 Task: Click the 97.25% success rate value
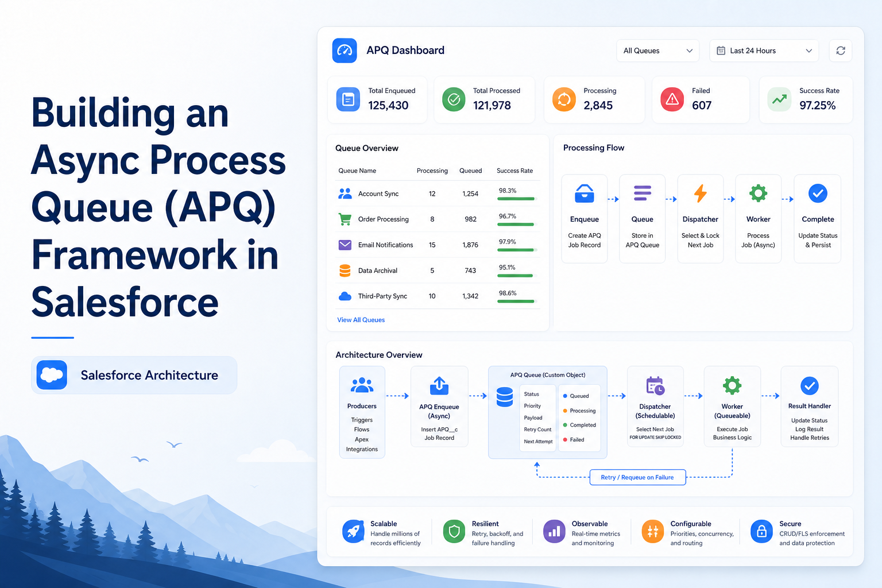tap(818, 106)
